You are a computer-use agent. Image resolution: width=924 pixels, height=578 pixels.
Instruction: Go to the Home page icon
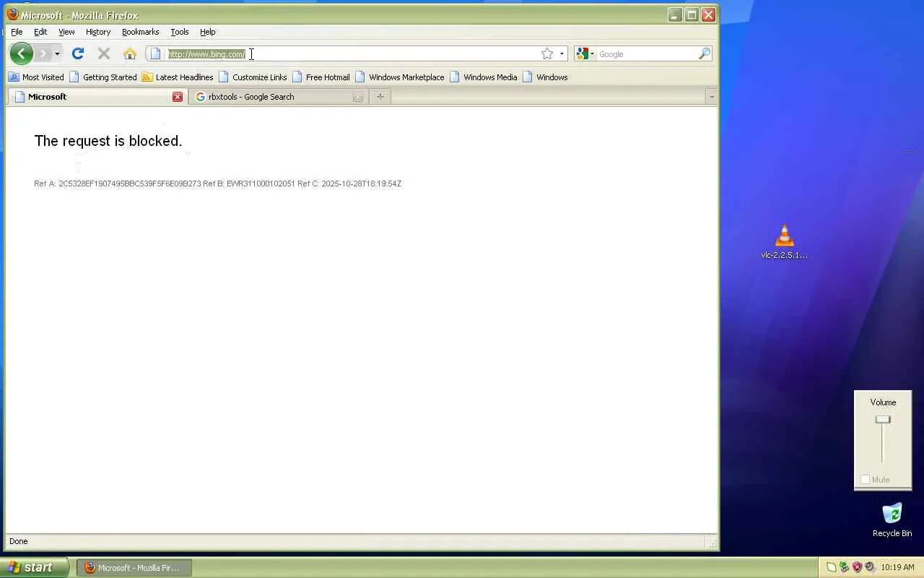[130, 53]
